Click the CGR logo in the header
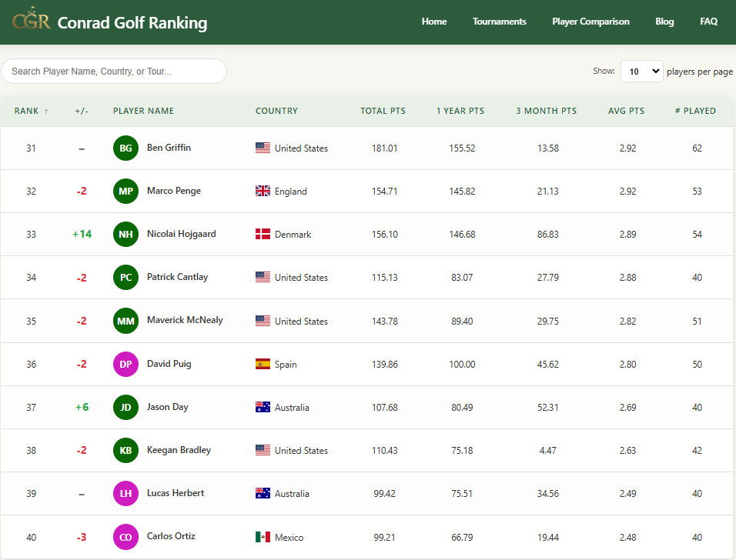 pos(29,21)
